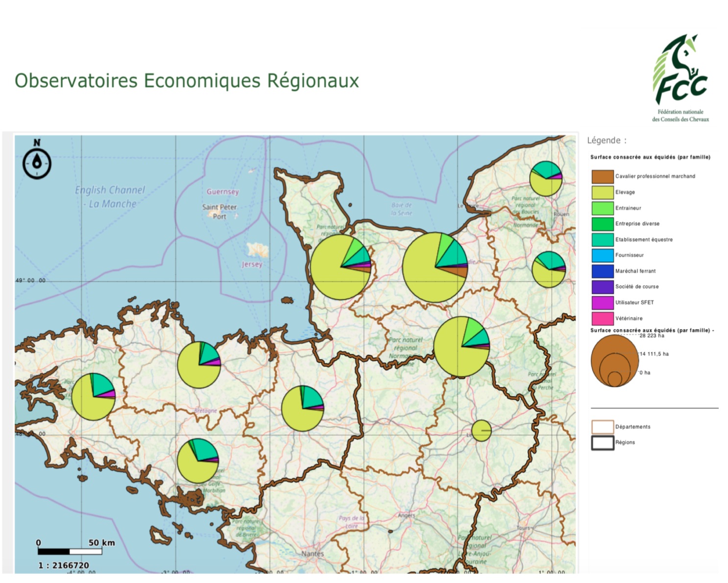The height and width of the screenshot is (583, 728).
Task: Click the 'Nantes' city label
Action: [313, 554]
